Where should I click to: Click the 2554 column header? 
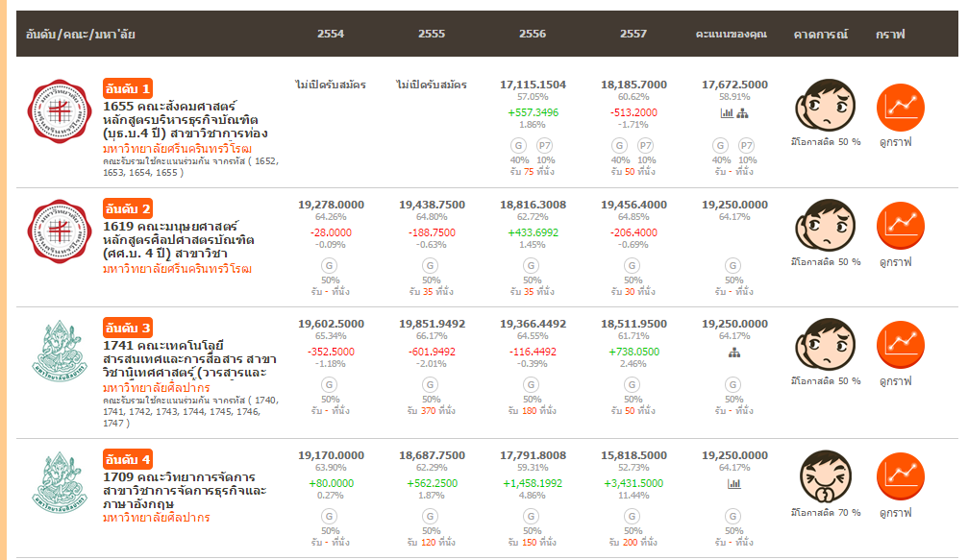tap(331, 34)
